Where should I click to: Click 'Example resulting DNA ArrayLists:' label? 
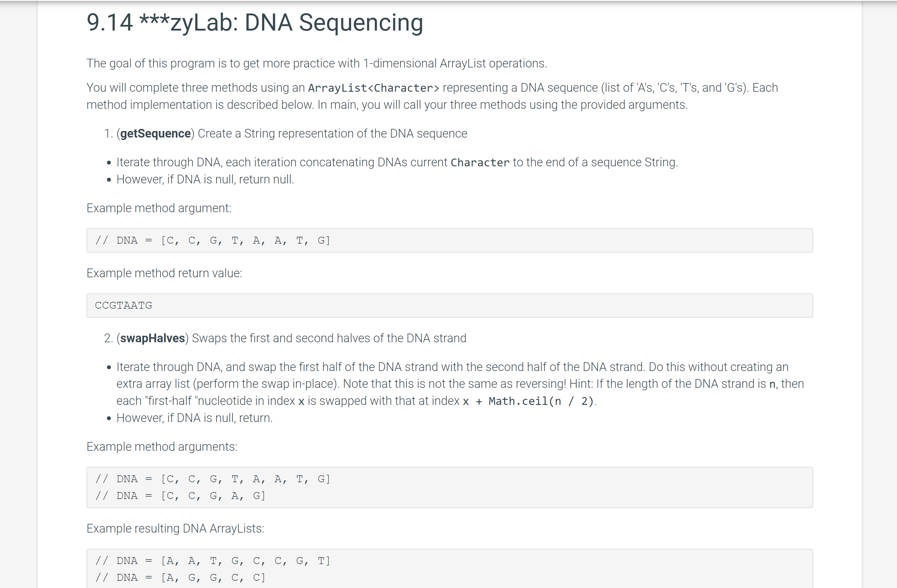click(175, 528)
